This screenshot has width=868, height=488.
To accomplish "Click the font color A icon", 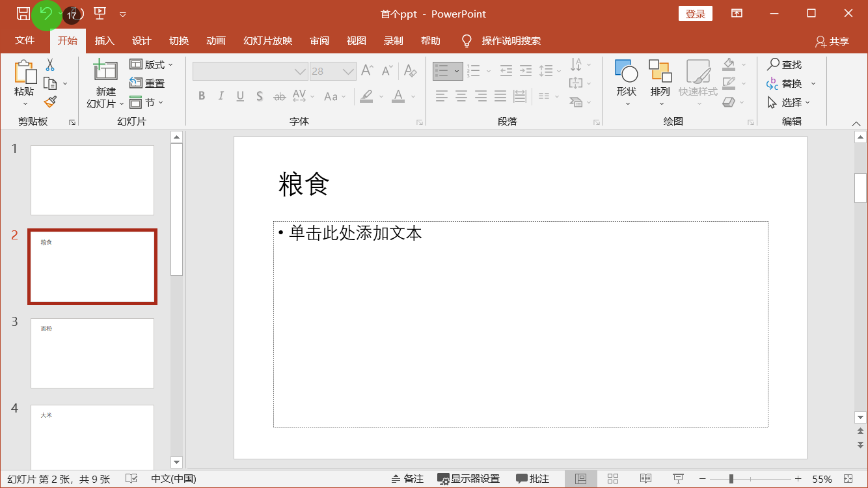I will 398,96.
